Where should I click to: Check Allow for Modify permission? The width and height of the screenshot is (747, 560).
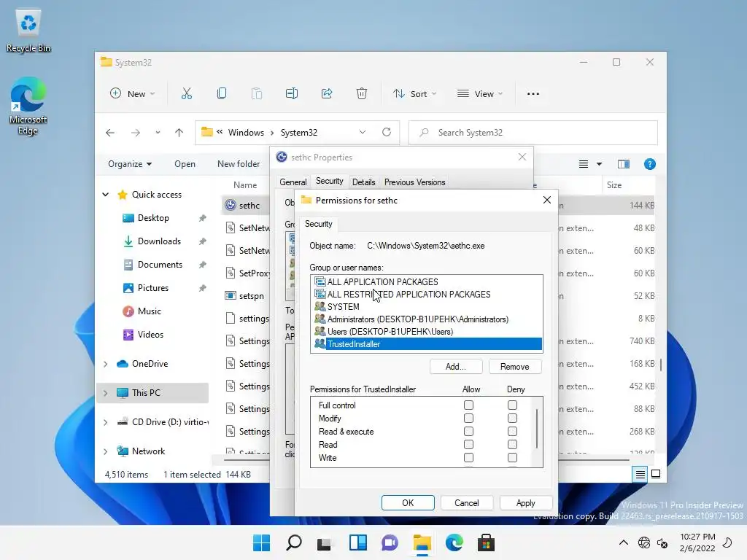pyautogui.click(x=469, y=418)
